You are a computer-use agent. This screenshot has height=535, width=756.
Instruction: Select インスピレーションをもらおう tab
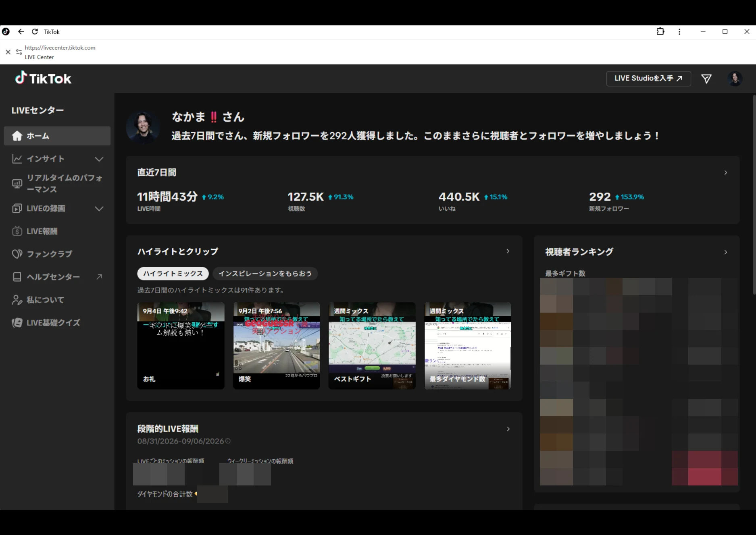pos(265,274)
